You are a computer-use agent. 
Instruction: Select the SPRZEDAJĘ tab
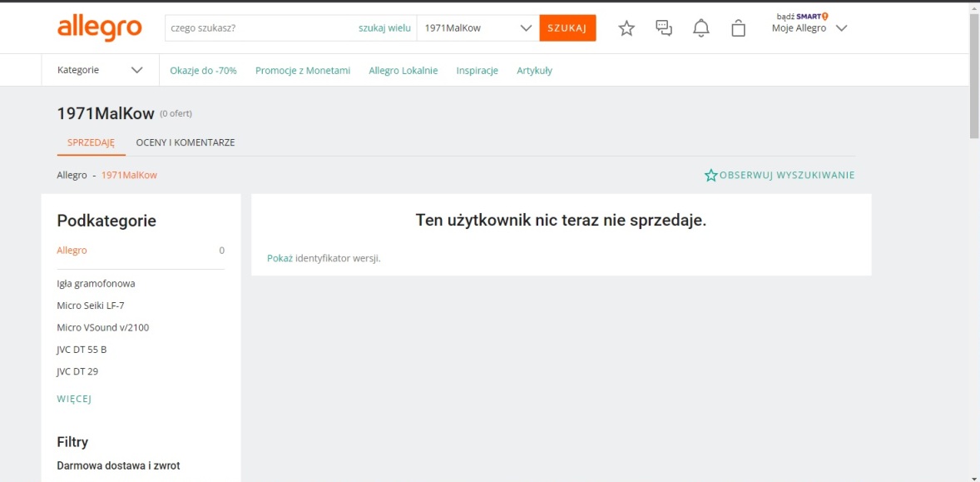(x=92, y=142)
